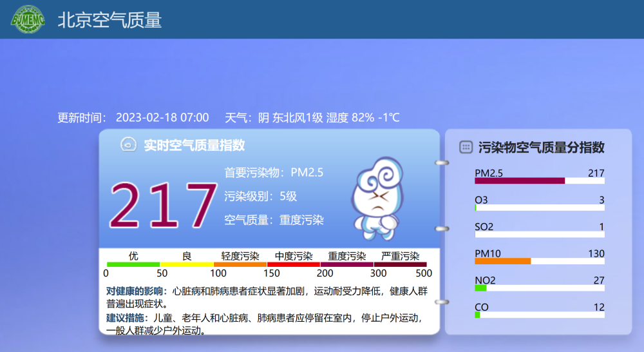Click the middle binder ring between panels

click(442, 229)
